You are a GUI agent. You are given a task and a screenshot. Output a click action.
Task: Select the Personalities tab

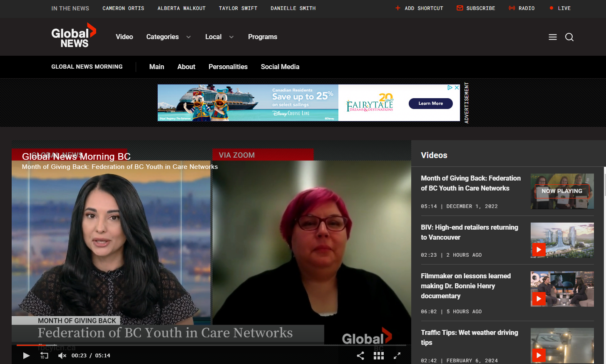[228, 67]
